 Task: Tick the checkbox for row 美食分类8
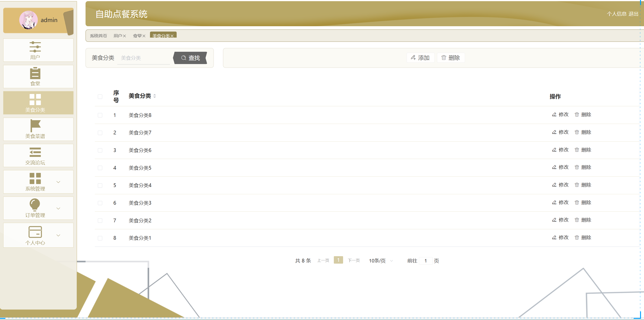coord(100,115)
